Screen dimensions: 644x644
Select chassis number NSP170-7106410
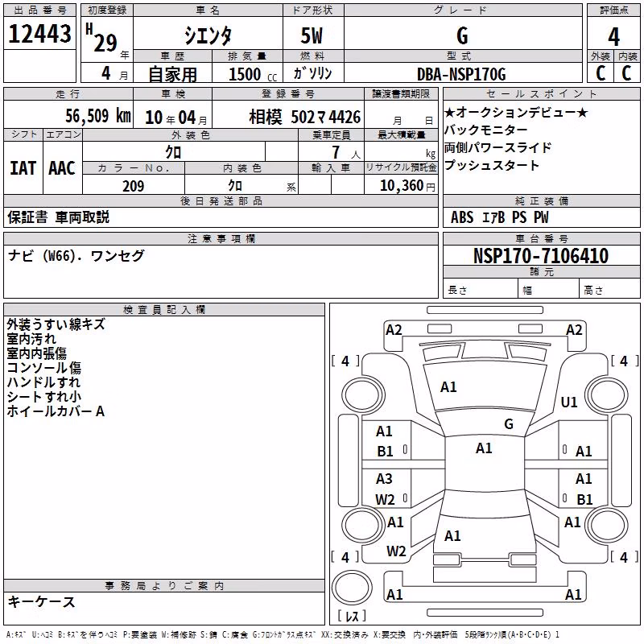click(541, 256)
